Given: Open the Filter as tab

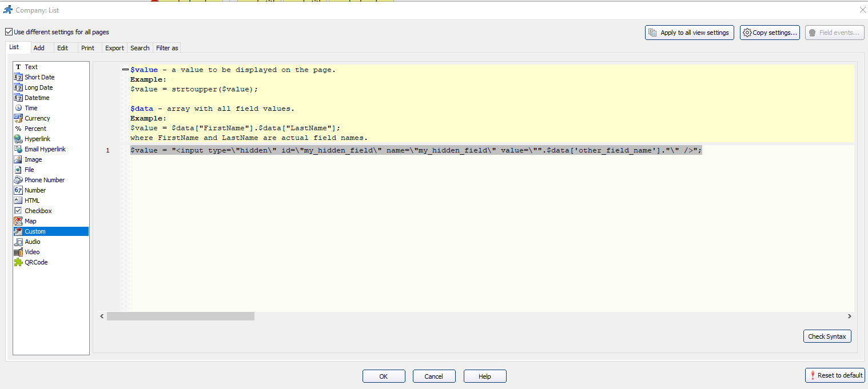Looking at the screenshot, I should 166,48.
